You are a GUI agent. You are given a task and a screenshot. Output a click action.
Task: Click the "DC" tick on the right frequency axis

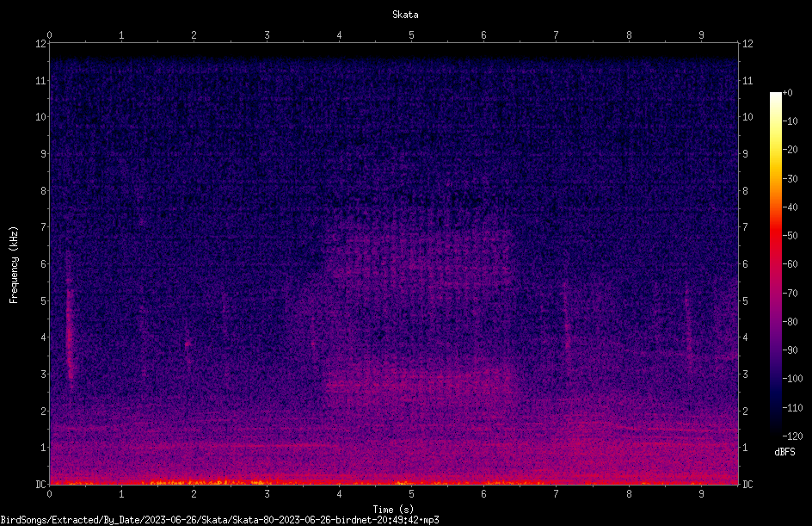[x=747, y=485]
